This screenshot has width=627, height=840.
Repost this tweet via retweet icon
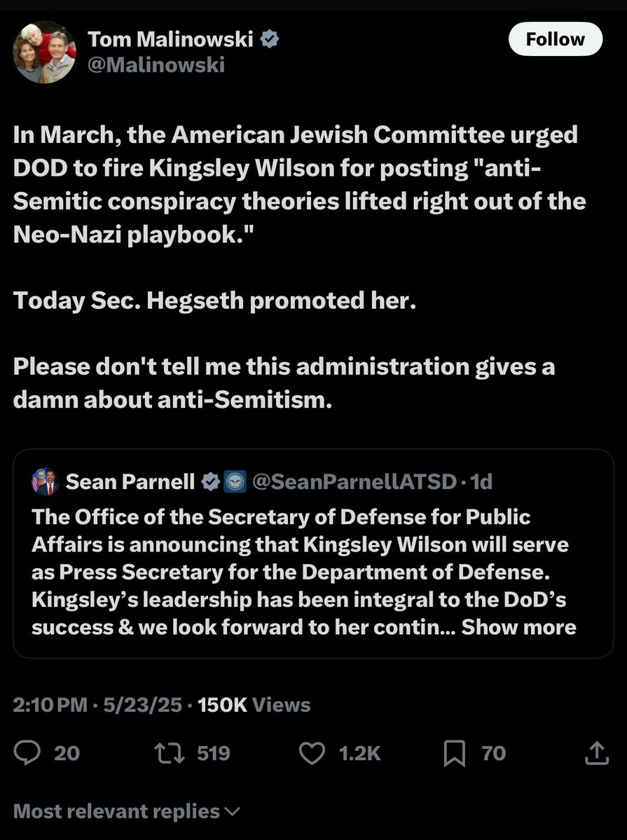coord(170,753)
